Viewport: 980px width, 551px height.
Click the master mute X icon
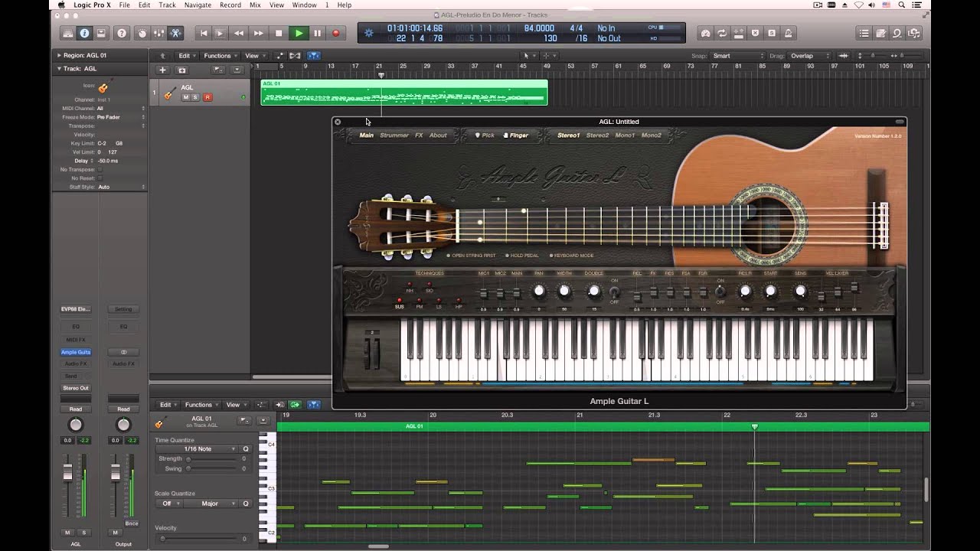pos(755,33)
